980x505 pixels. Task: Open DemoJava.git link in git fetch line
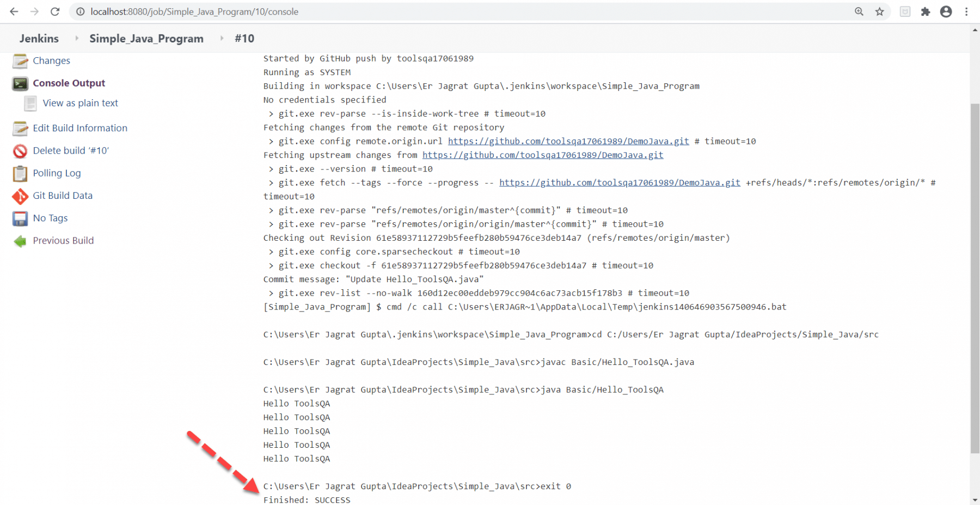click(x=620, y=182)
